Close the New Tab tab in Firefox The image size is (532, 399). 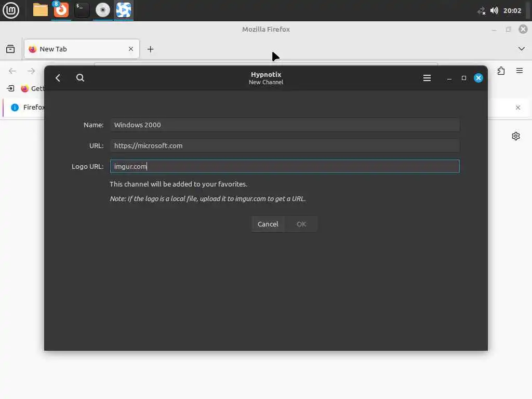[130, 49]
